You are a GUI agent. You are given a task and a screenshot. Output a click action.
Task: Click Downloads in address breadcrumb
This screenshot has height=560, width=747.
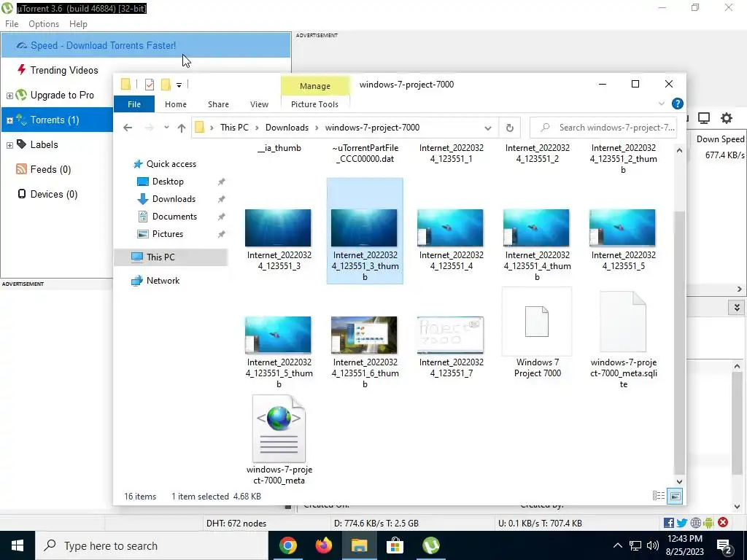[x=287, y=128]
